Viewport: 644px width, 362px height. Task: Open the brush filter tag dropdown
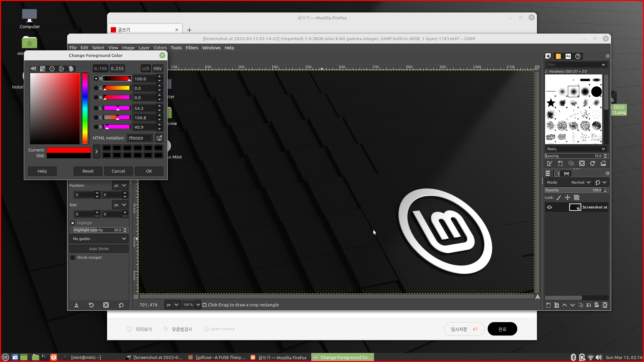[603, 65]
